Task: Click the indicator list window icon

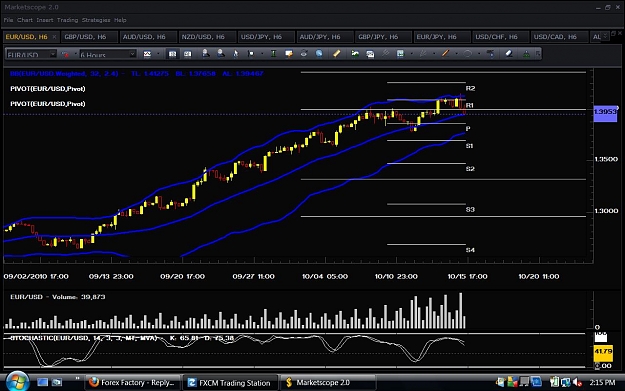Action: click(370, 53)
